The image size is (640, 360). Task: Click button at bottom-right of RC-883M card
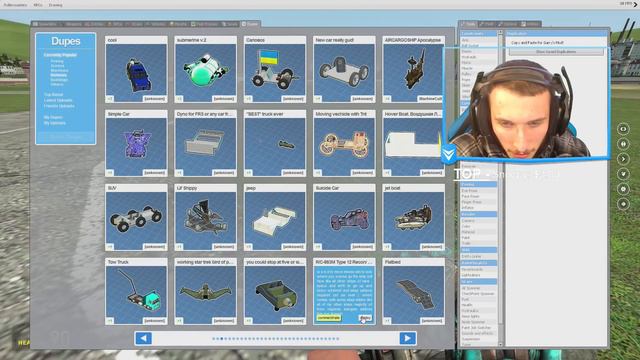pyautogui.click(x=365, y=318)
